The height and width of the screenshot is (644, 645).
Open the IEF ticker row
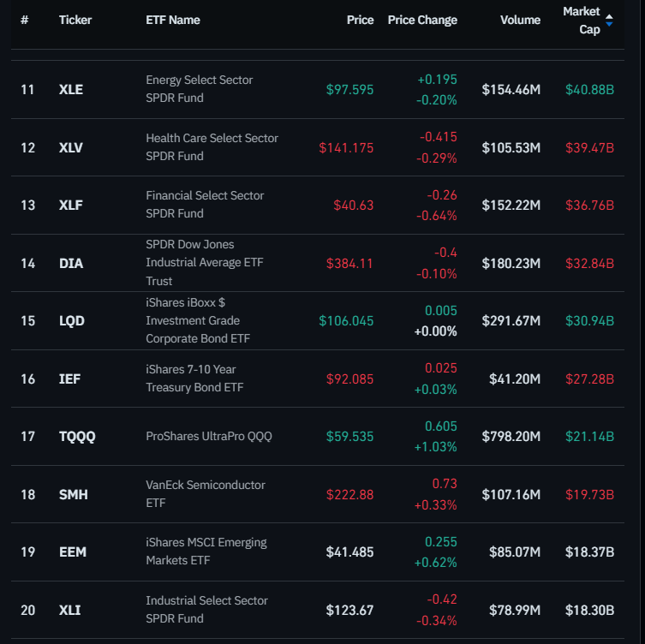pyautogui.click(x=69, y=379)
